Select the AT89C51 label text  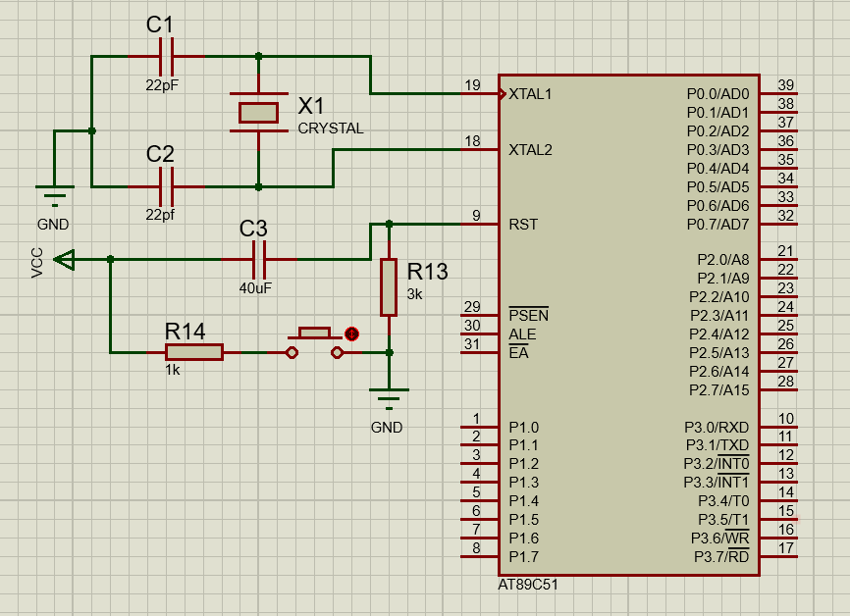pyautogui.click(x=527, y=586)
